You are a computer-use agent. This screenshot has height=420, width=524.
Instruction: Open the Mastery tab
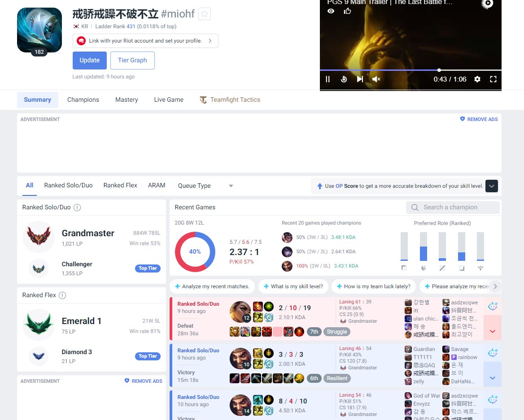(x=127, y=100)
